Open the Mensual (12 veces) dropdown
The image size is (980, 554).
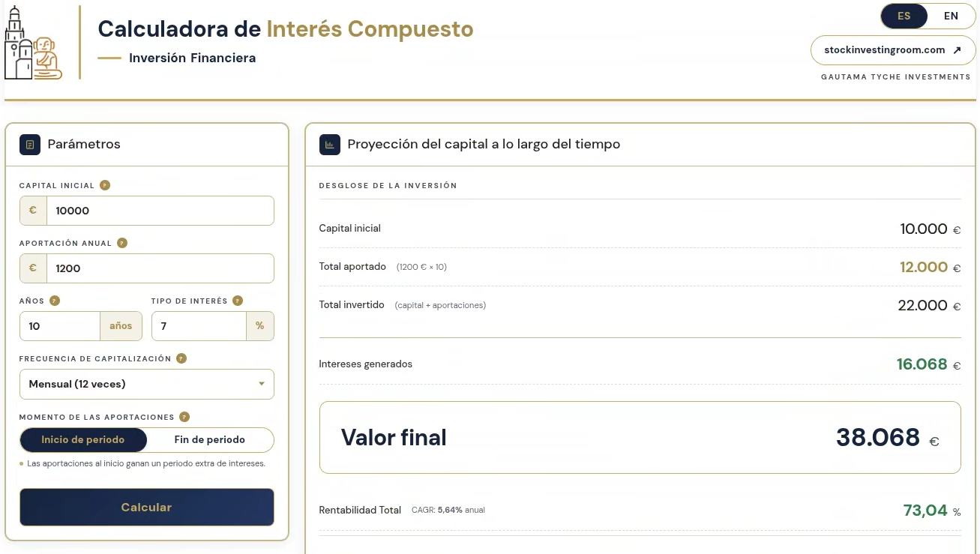pyautogui.click(x=147, y=384)
